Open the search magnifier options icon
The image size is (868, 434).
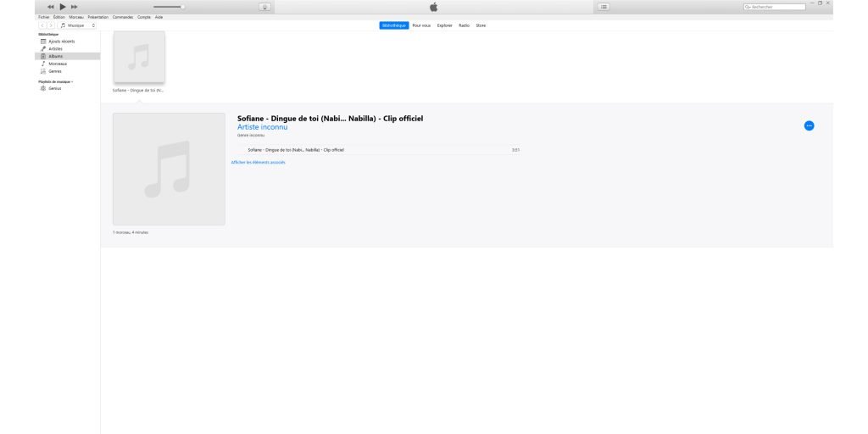(x=748, y=7)
